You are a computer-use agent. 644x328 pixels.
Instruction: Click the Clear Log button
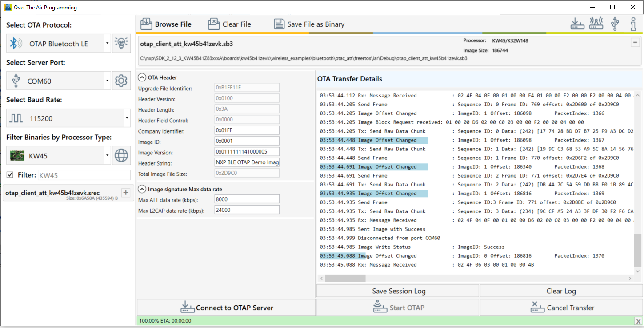point(561,291)
